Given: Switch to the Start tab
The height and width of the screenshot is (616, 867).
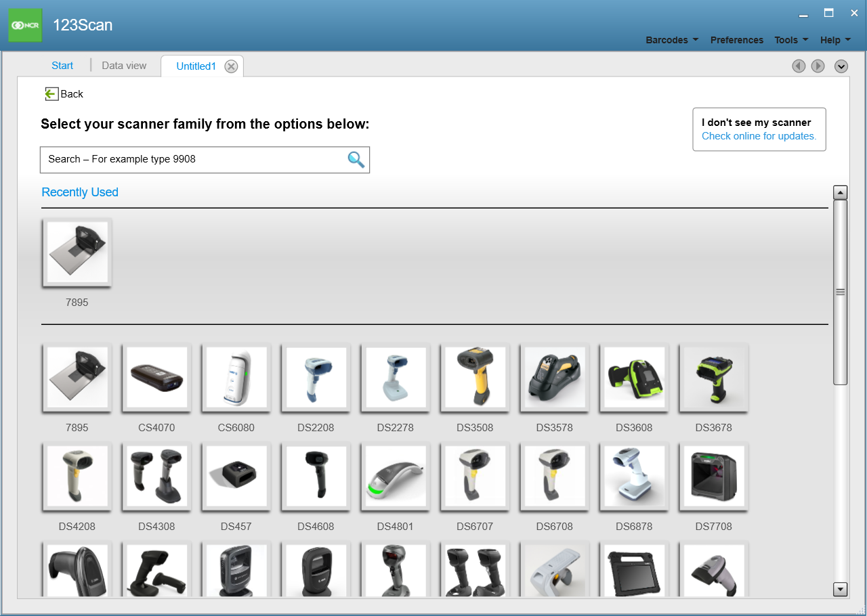Looking at the screenshot, I should 62,66.
